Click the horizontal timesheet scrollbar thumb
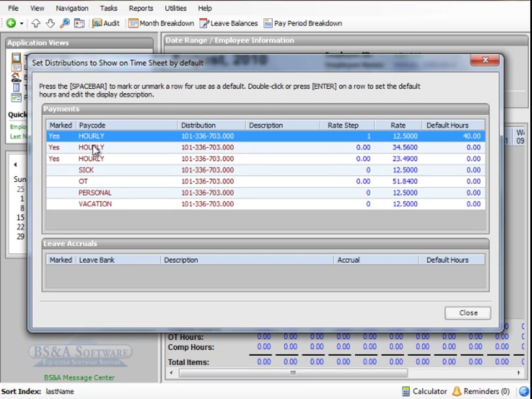The width and height of the screenshot is (532, 399). pos(293,373)
